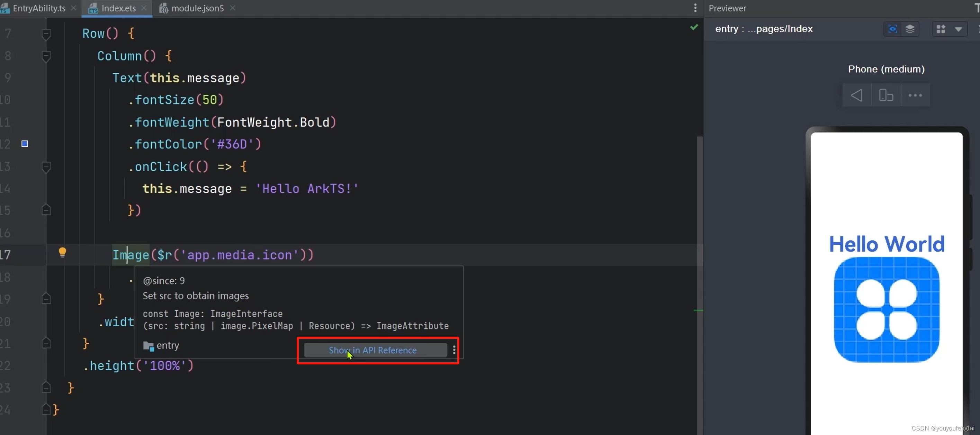This screenshot has width=980, height=435.
Task: Rotate the preview device orientation
Action: [x=886, y=95]
